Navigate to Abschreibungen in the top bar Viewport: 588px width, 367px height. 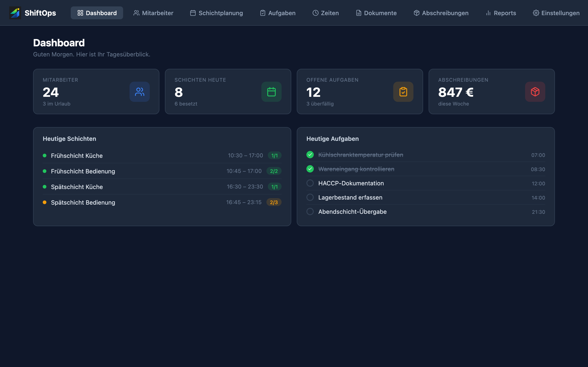tap(441, 13)
